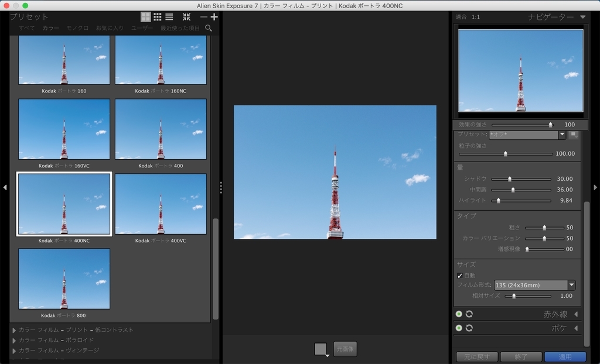
Task: Switch presets to large thumbnail grid view
Action: point(146,17)
